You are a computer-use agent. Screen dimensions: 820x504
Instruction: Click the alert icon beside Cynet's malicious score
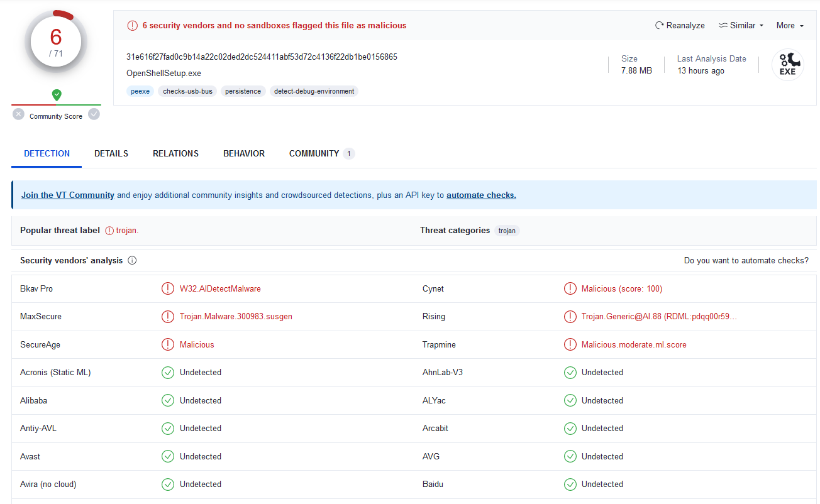(x=570, y=288)
